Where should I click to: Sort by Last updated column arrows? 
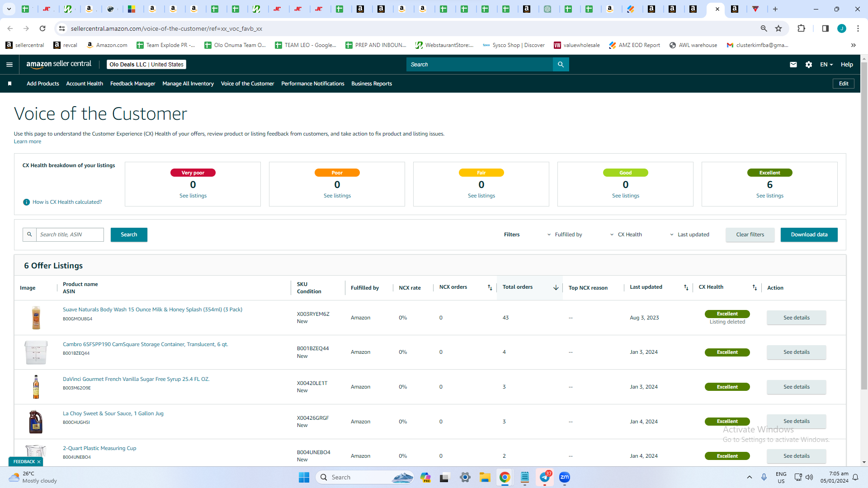click(x=686, y=288)
